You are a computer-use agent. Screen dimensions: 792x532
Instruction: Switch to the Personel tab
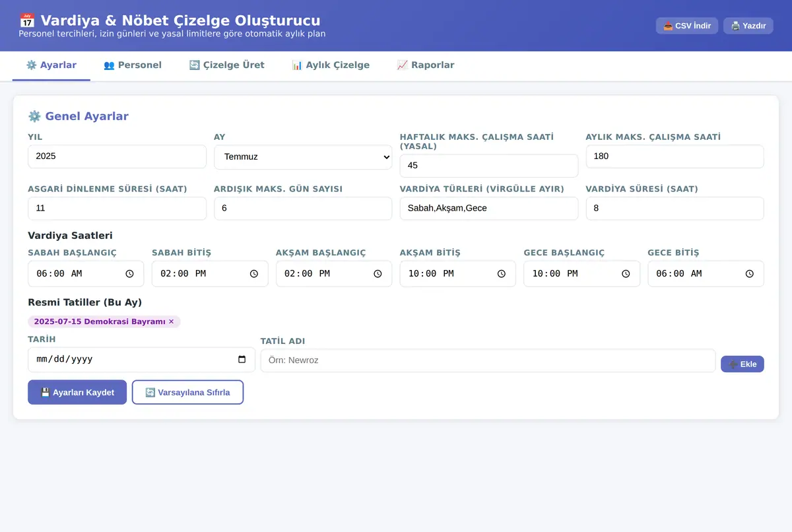tap(133, 65)
